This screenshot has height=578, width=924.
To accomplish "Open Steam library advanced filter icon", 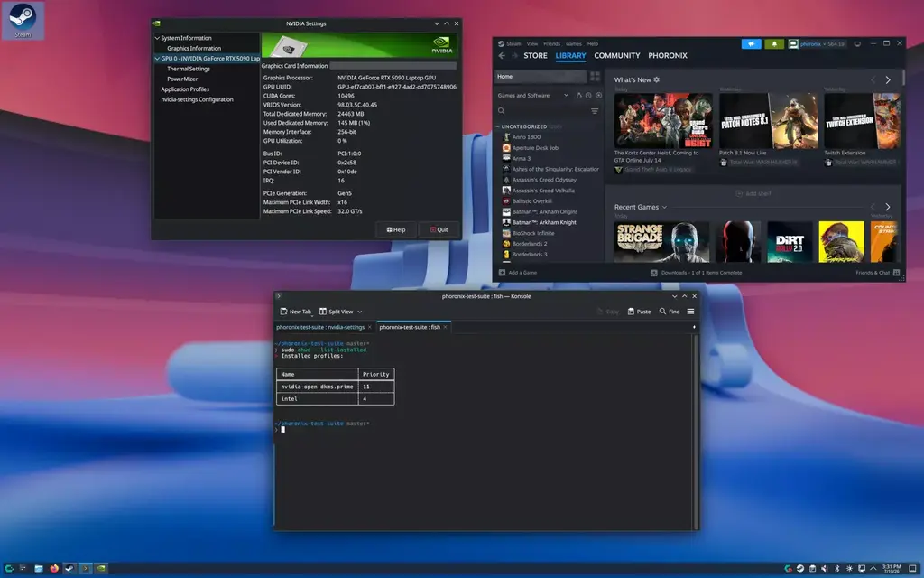I will click(x=595, y=111).
